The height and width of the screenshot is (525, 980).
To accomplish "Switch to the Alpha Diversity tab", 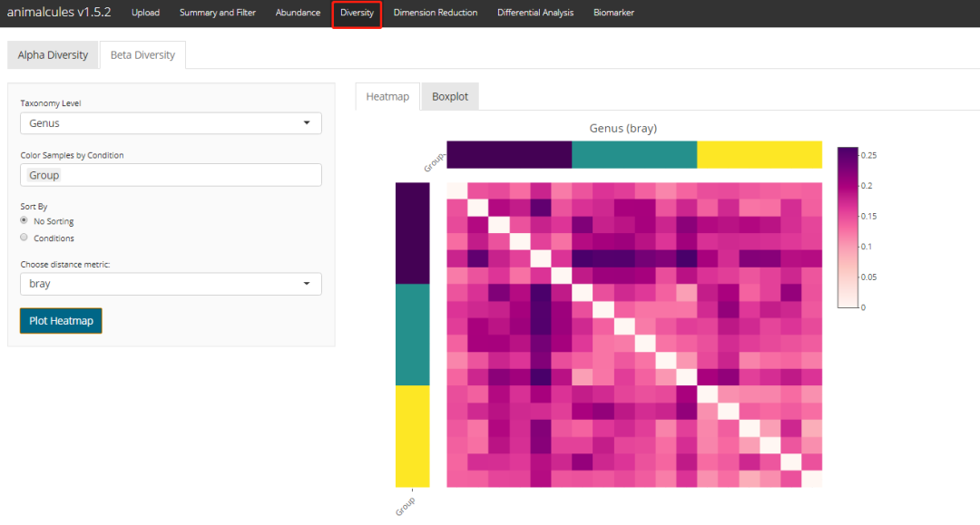I will pos(53,55).
